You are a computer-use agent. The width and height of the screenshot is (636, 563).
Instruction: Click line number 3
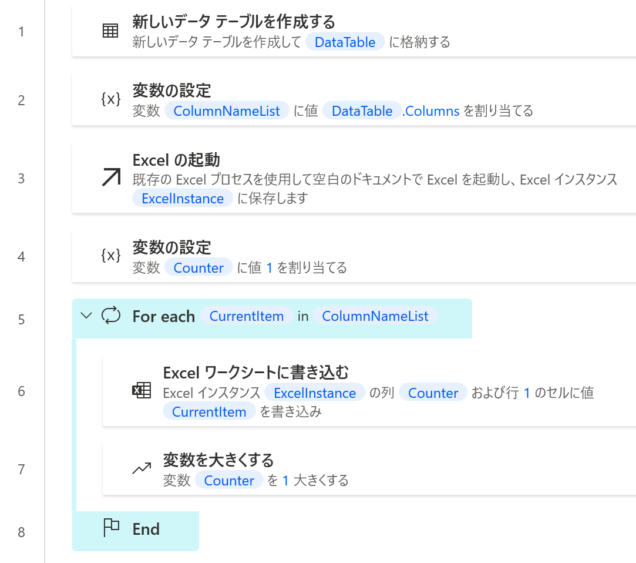point(21,178)
